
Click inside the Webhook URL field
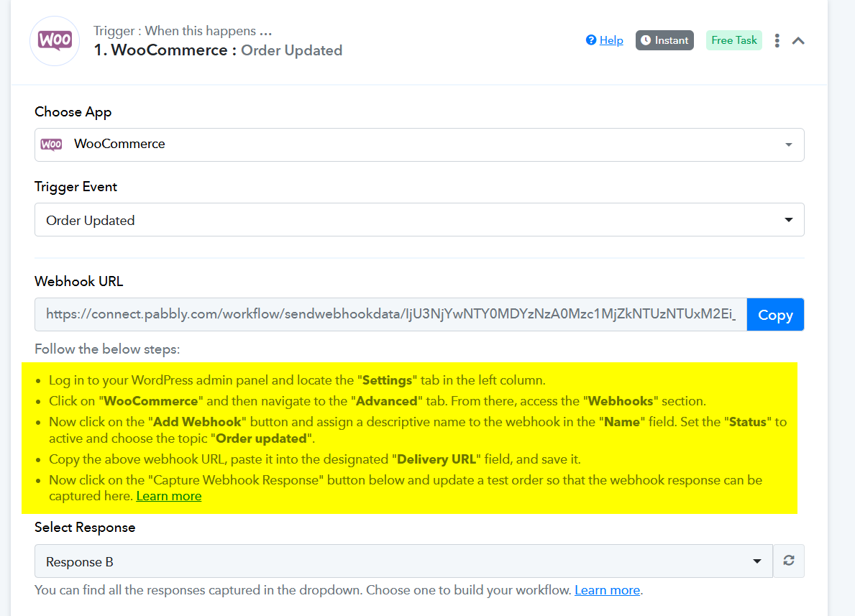click(x=390, y=315)
